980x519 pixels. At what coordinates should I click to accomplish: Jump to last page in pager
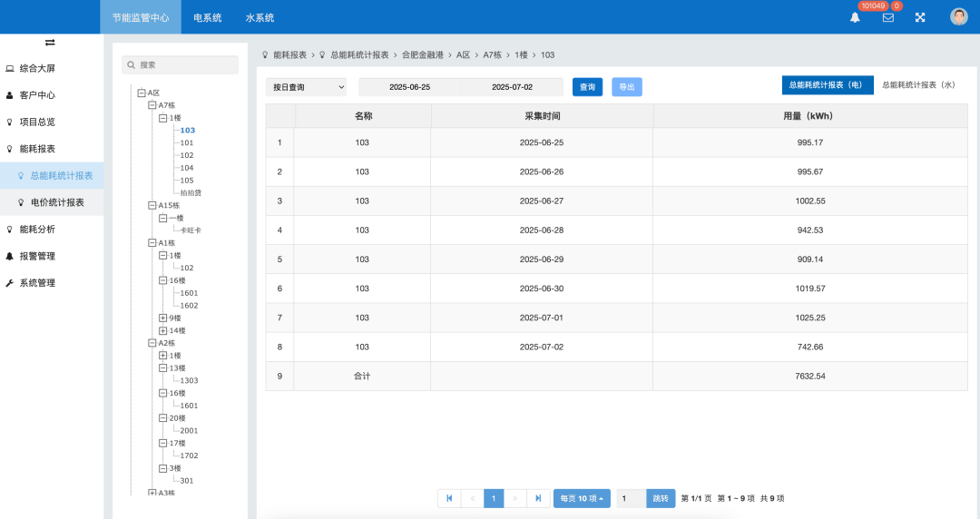pos(538,498)
